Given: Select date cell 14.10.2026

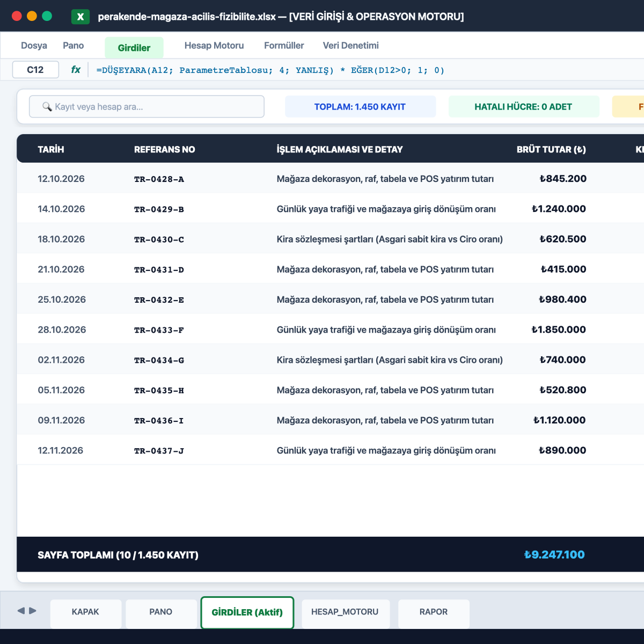Looking at the screenshot, I should point(61,209).
